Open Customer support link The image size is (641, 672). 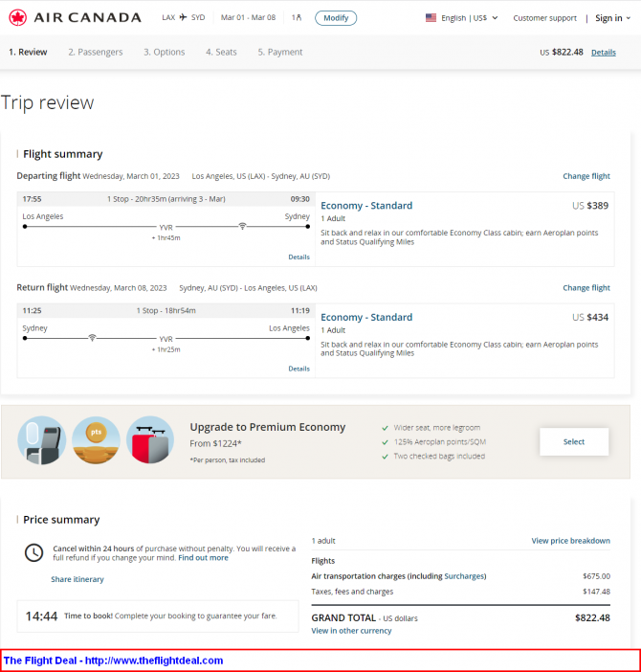545,18
